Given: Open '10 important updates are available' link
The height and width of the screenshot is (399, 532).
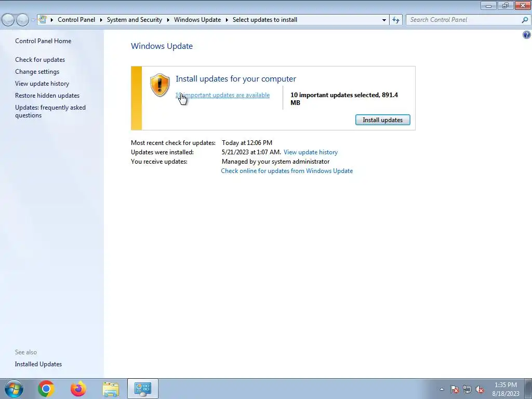Looking at the screenshot, I should pyautogui.click(x=222, y=95).
